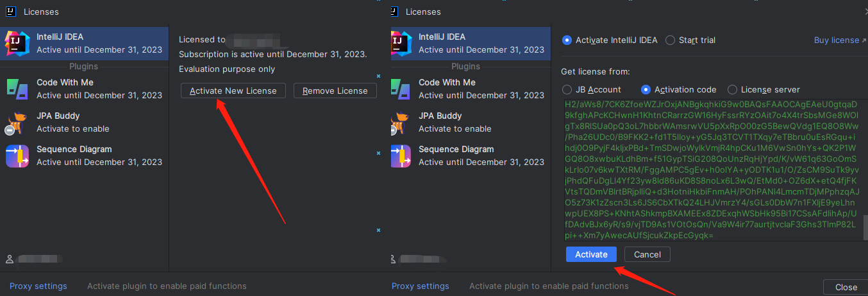
Task: Click user account icon at bottom of left dialog
Action: click(10, 259)
